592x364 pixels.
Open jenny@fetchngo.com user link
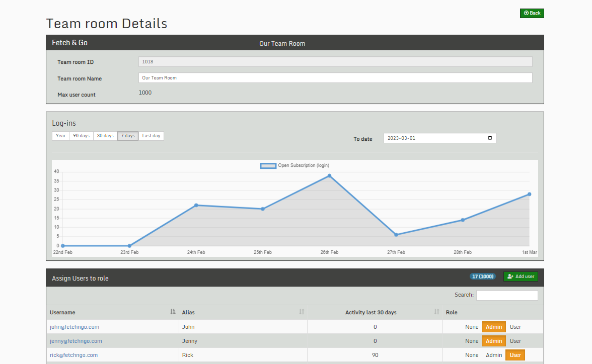pos(76,341)
